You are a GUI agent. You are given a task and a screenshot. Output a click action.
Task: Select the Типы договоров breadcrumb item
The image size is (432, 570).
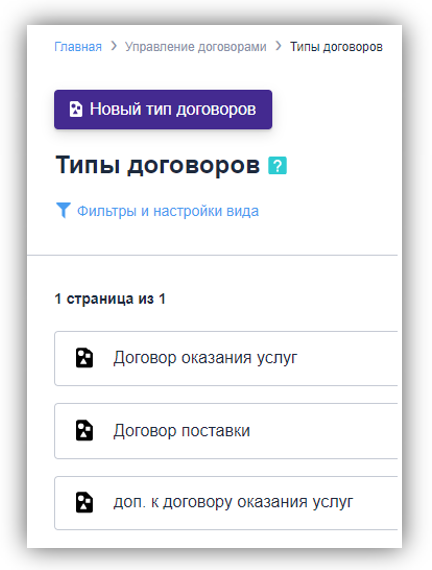pyautogui.click(x=336, y=47)
